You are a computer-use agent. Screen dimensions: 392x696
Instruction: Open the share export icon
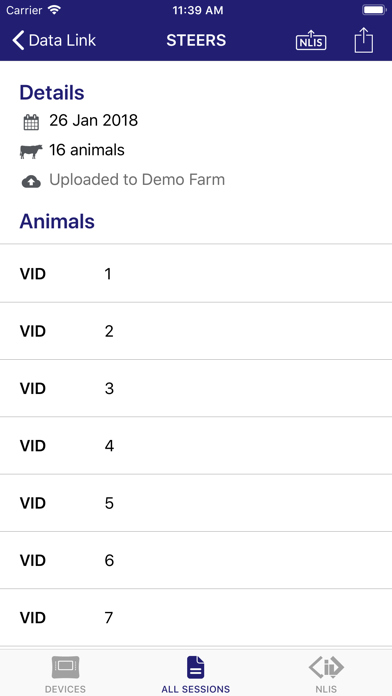pyautogui.click(x=364, y=40)
